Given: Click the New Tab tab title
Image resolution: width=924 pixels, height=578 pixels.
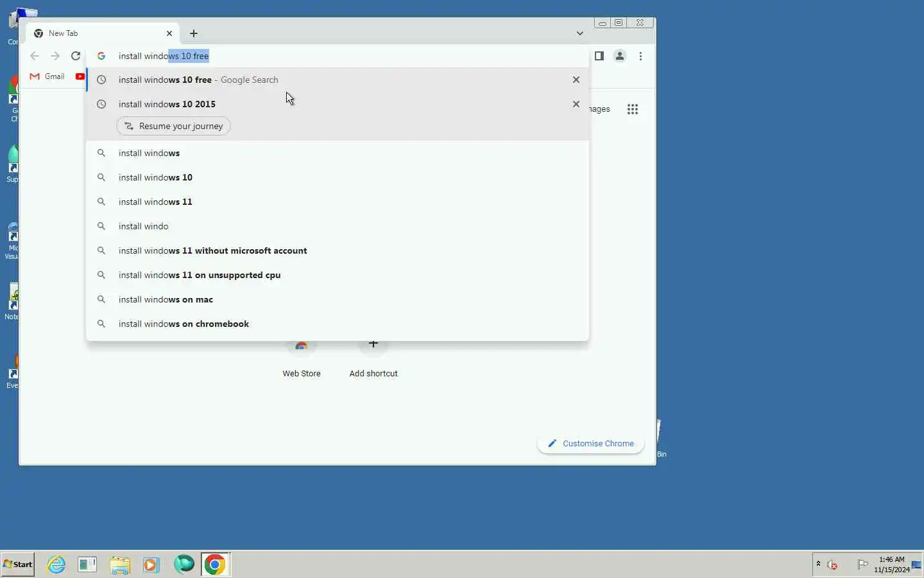Looking at the screenshot, I should click(64, 33).
